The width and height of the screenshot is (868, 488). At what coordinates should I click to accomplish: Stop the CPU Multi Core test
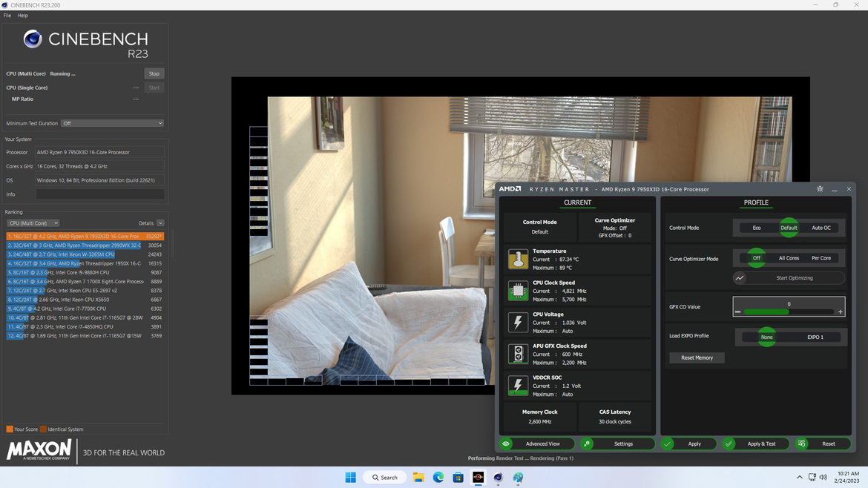pos(154,73)
